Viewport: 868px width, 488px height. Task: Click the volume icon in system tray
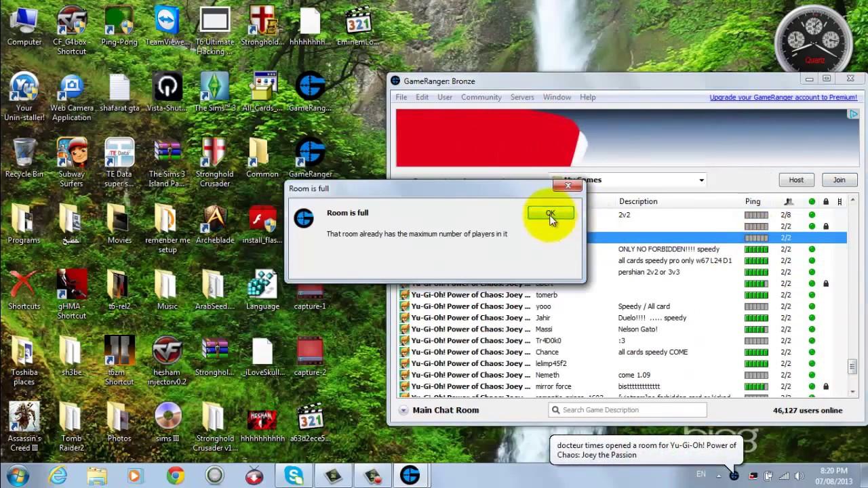(799, 475)
